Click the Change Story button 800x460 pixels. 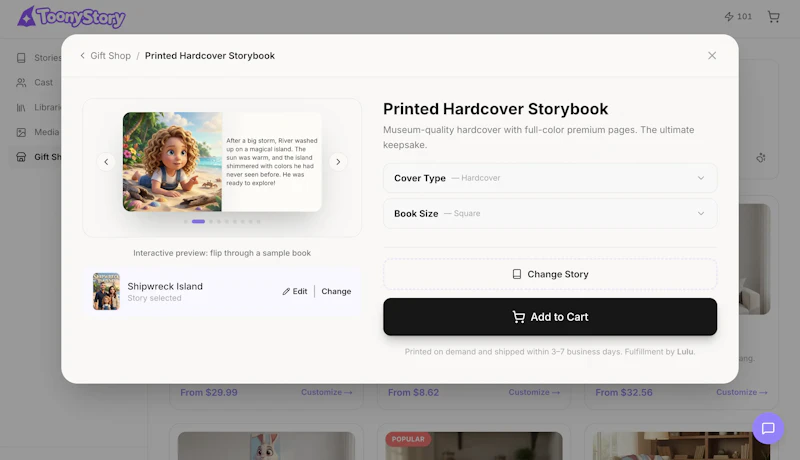coord(550,274)
